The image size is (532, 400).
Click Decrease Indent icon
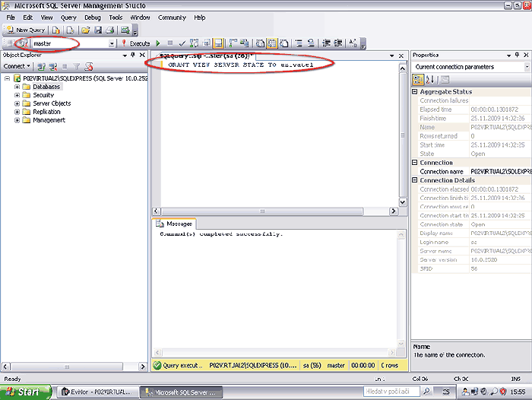click(326, 43)
